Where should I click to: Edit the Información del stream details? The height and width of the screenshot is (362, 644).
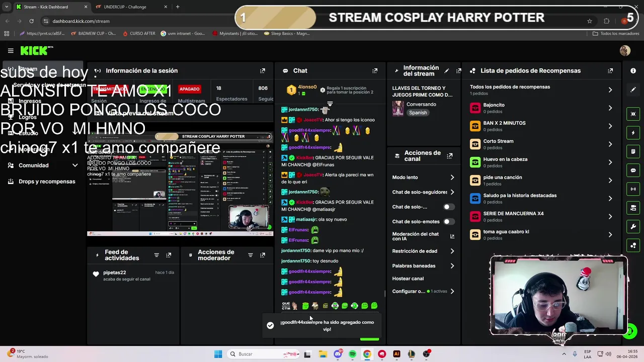(446, 71)
